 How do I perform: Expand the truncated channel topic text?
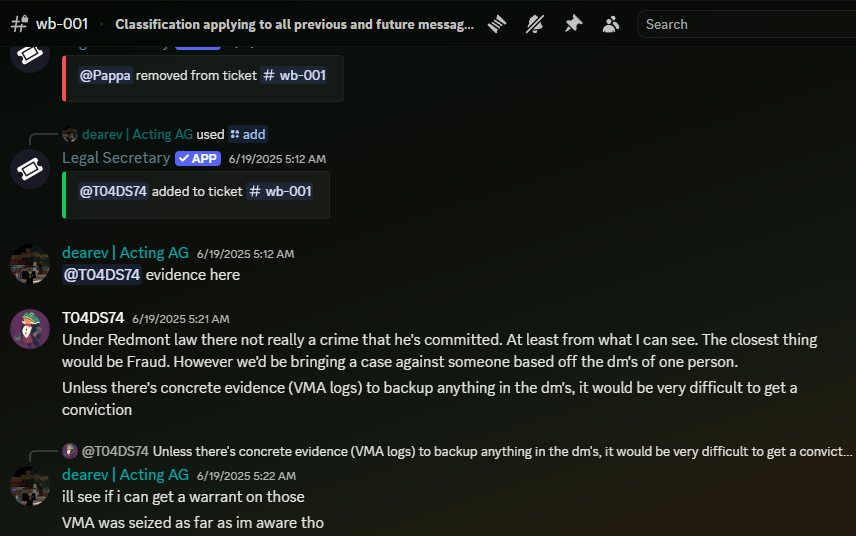[x=294, y=25]
